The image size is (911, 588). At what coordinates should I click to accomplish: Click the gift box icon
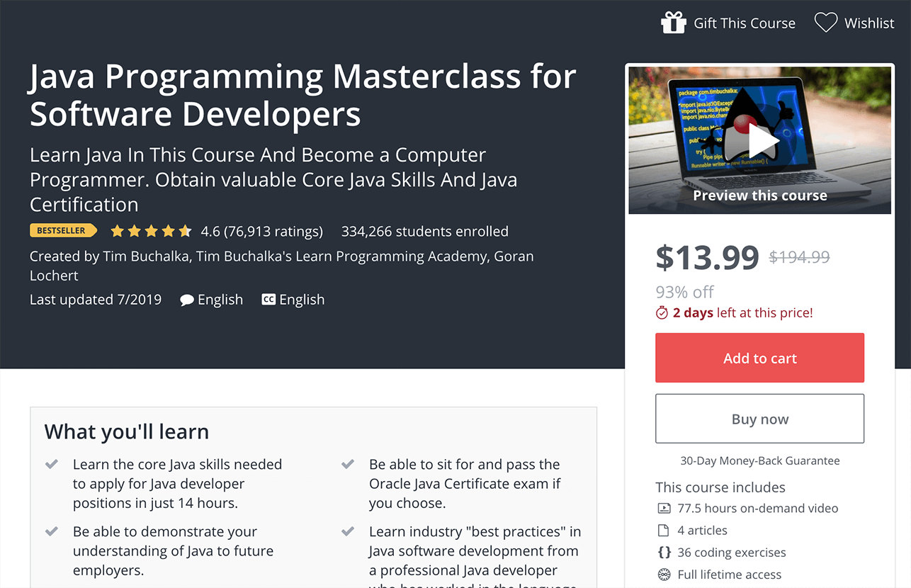673,23
